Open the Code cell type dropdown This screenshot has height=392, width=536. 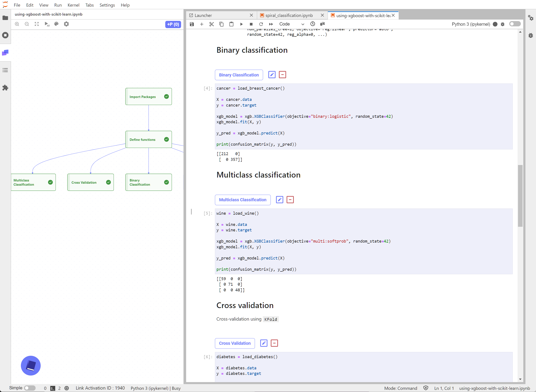pos(292,24)
